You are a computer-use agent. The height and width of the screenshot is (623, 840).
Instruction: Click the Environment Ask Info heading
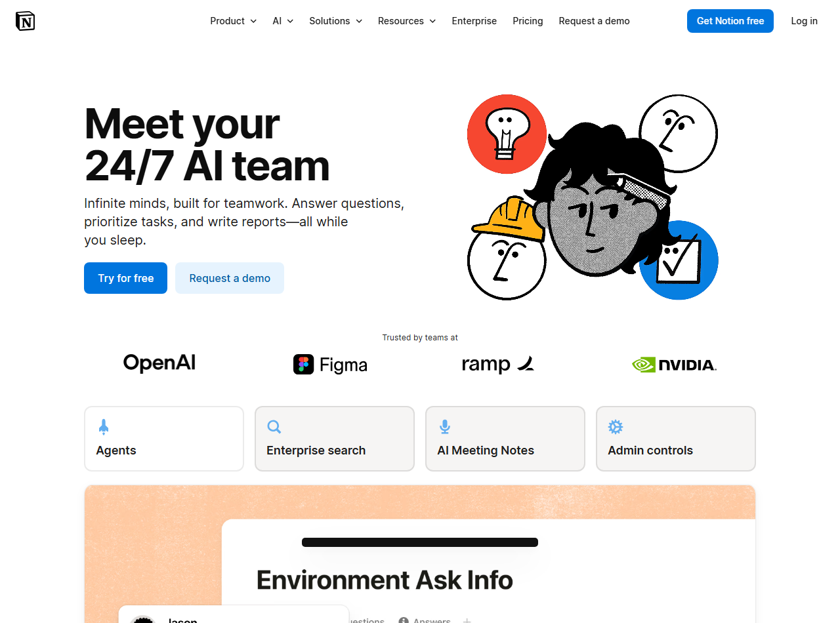(x=385, y=580)
